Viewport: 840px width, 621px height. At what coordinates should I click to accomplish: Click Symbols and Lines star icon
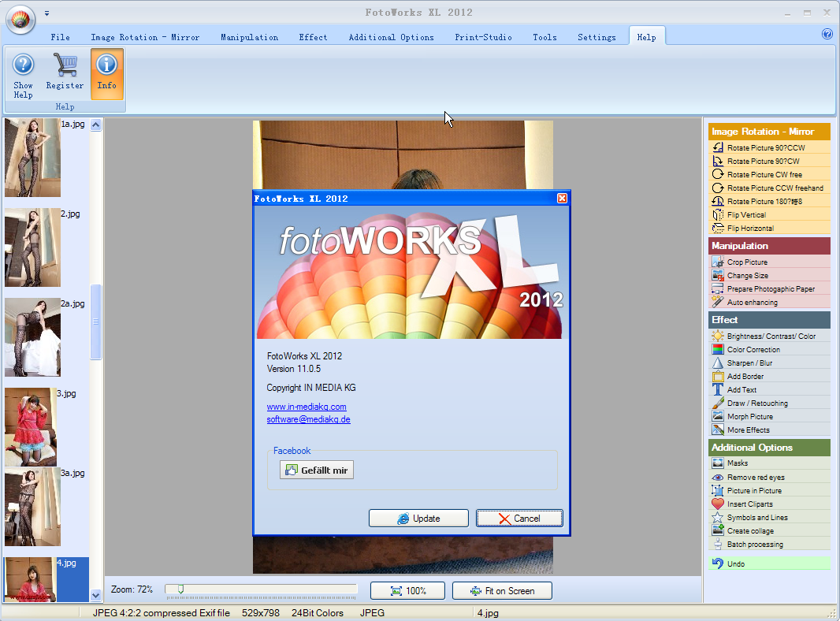718,517
